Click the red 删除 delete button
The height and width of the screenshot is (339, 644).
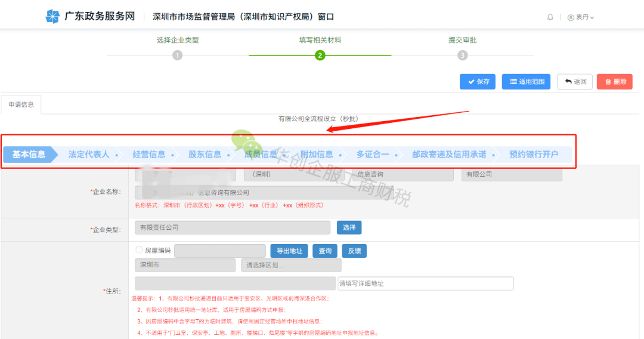[614, 81]
